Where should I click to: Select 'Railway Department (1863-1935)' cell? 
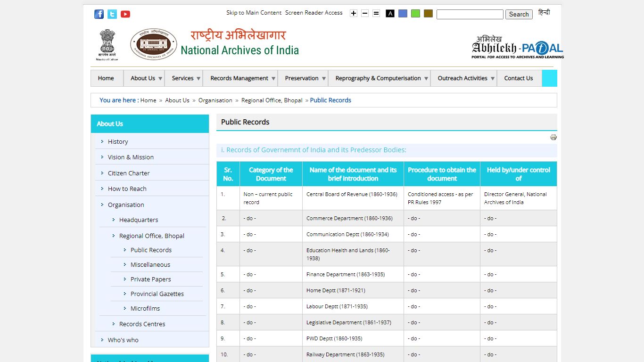pyautogui.click(x=353, y=354)
